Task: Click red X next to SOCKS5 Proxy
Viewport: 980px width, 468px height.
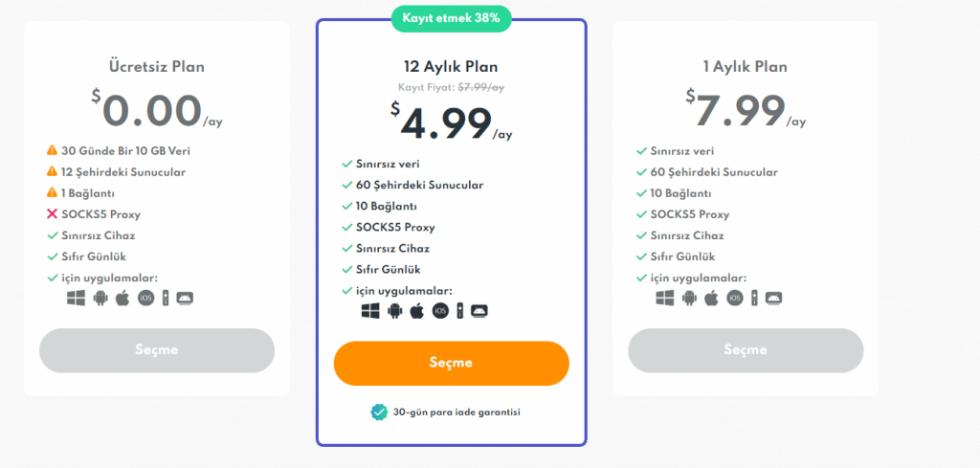Action: 52,214
